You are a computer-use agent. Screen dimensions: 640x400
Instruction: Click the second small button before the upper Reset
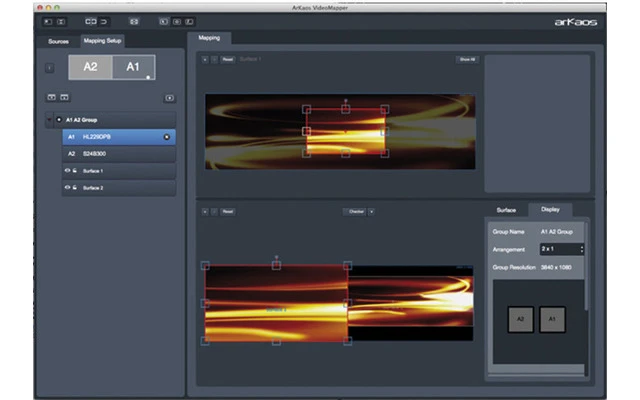[x=214, y=60]
